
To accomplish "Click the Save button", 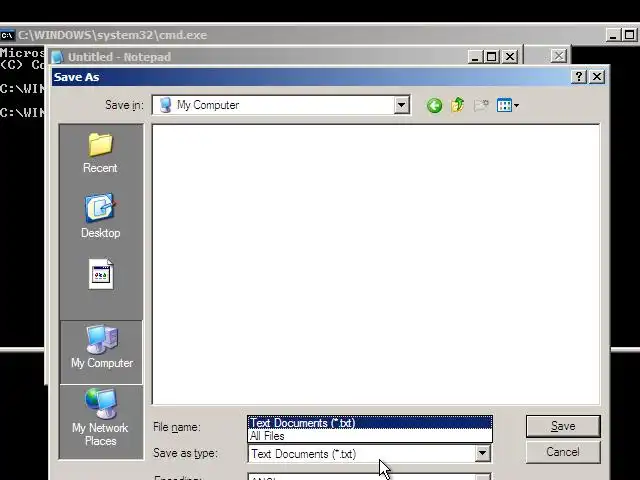I will (563, 426).
